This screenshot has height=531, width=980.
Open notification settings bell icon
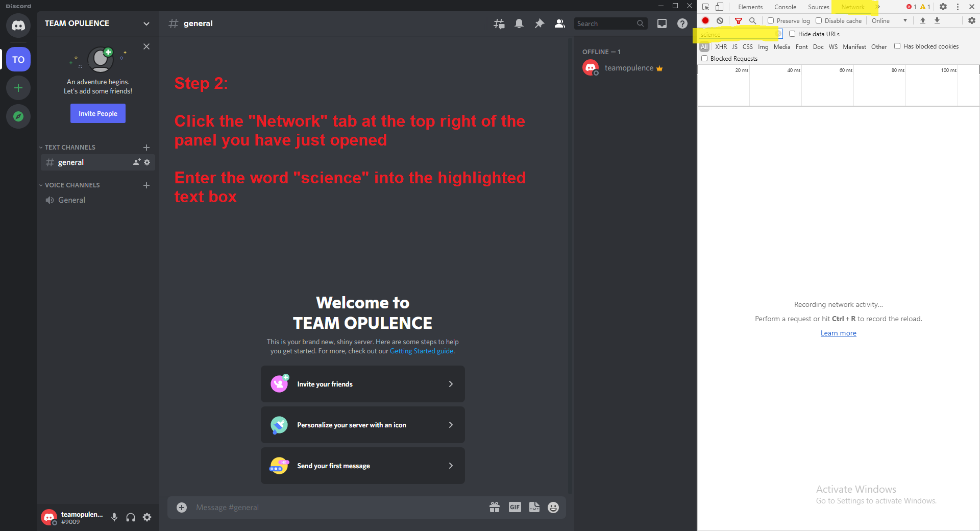click(x=519, y=23)
